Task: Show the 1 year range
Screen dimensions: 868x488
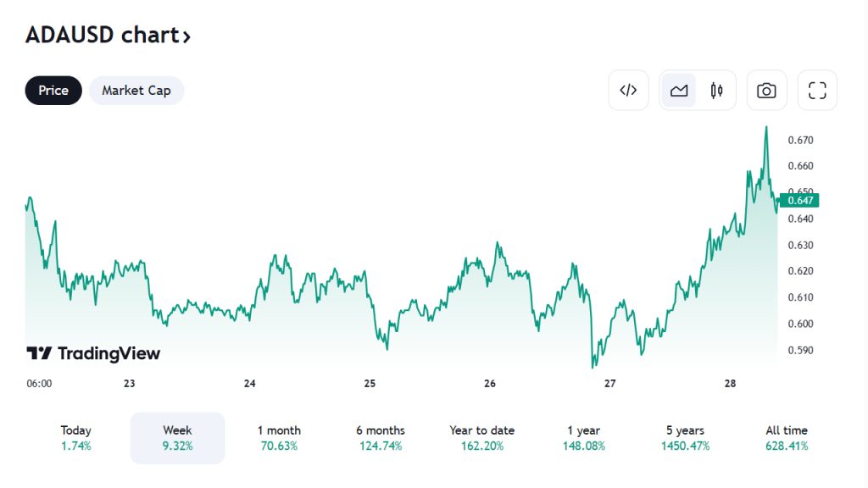Action: coord(583,438)
